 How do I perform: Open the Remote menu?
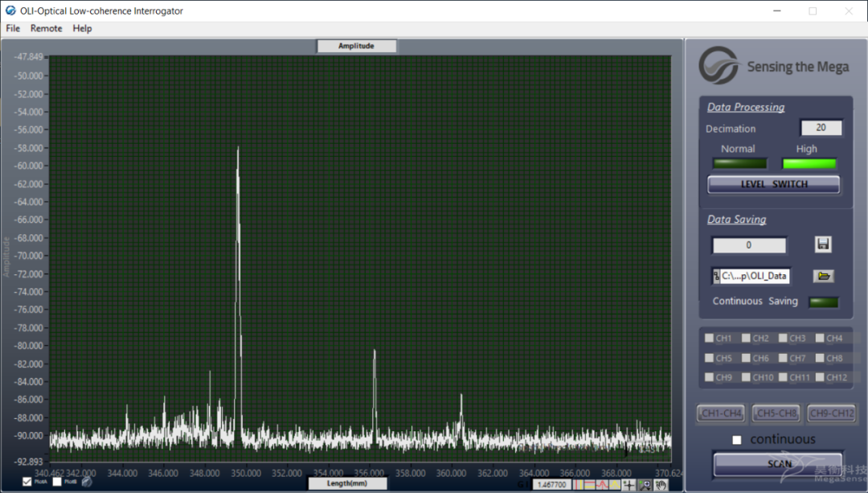coord(46,28)
